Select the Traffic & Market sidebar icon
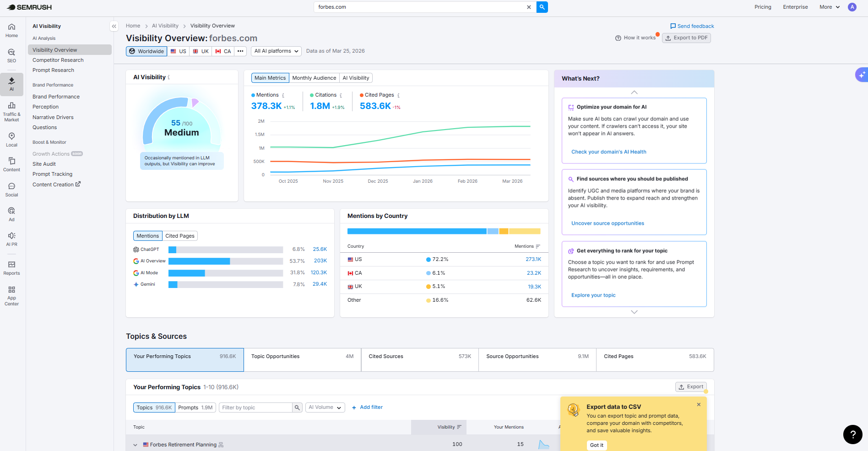868x451 pixels. pyautogui.click(x=11, y=110)
